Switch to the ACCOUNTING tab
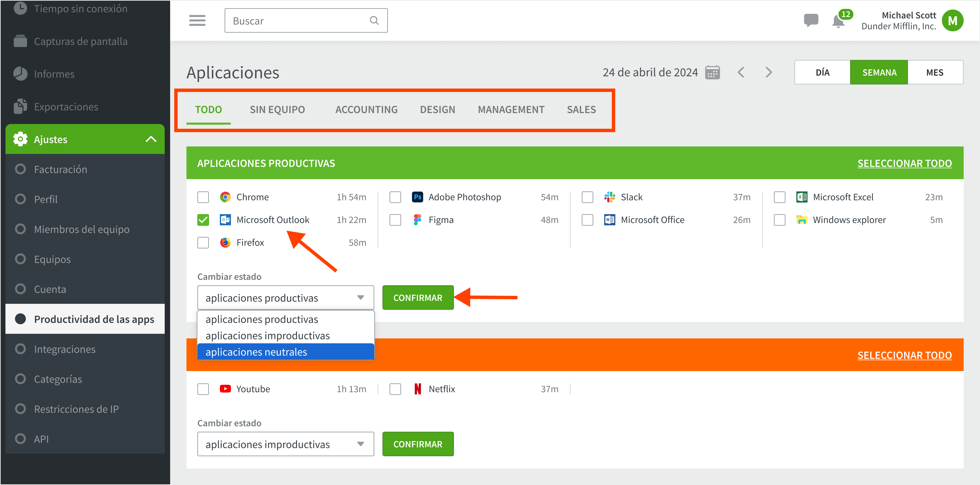Viewport: 980px width, 485px height. pos(366,110)
